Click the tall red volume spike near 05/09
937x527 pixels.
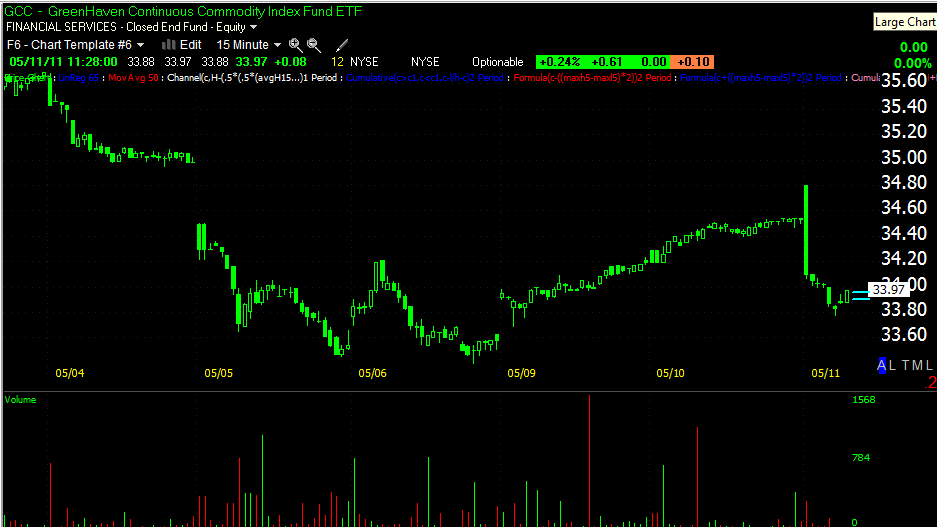point(589,460)
